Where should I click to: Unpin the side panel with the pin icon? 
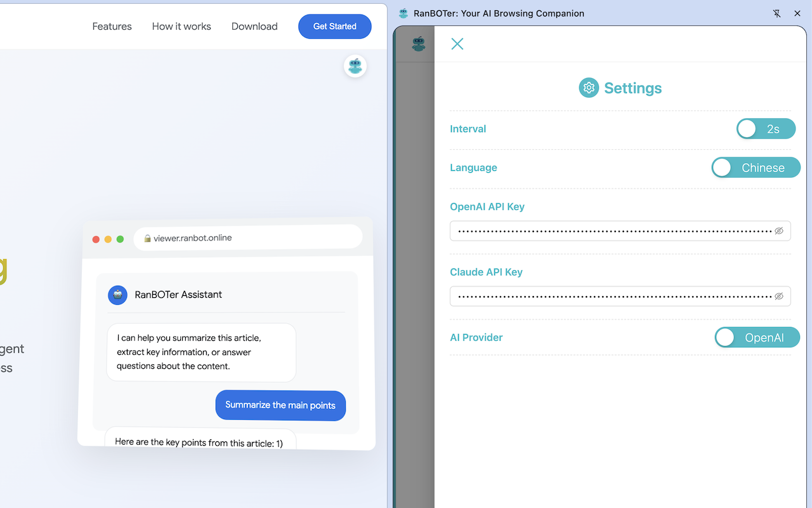777,13
